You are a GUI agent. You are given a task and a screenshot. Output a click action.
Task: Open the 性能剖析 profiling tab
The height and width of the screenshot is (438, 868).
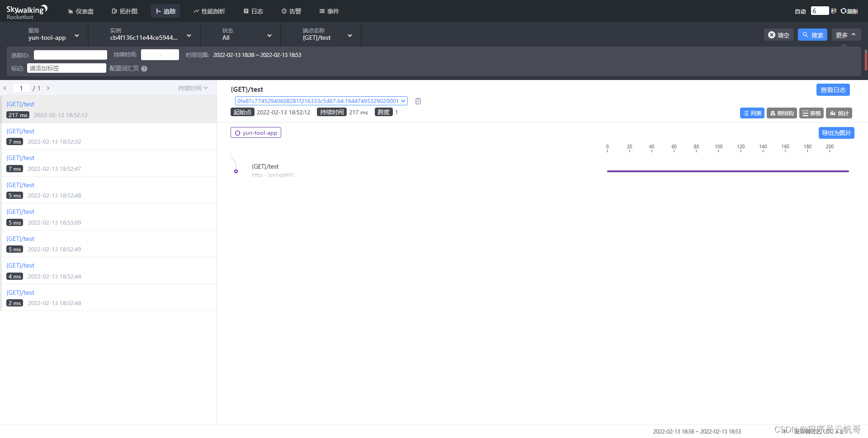tap(209, 11)
